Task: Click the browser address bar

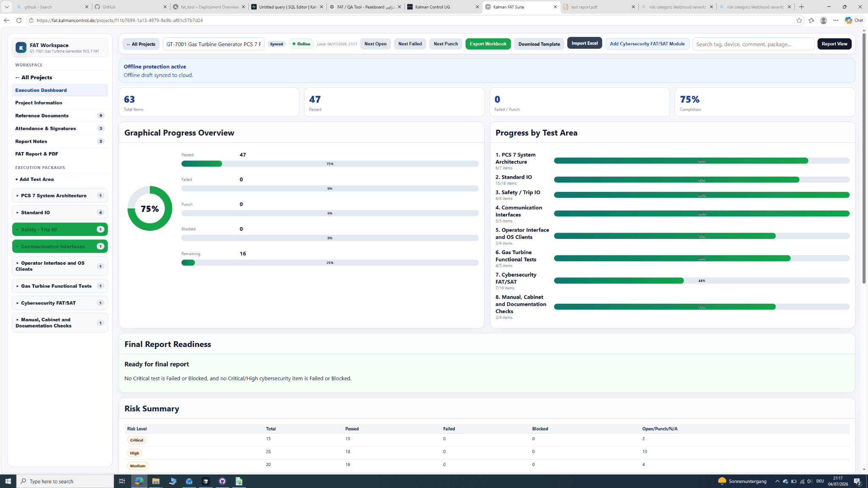Action: [411, 20]
